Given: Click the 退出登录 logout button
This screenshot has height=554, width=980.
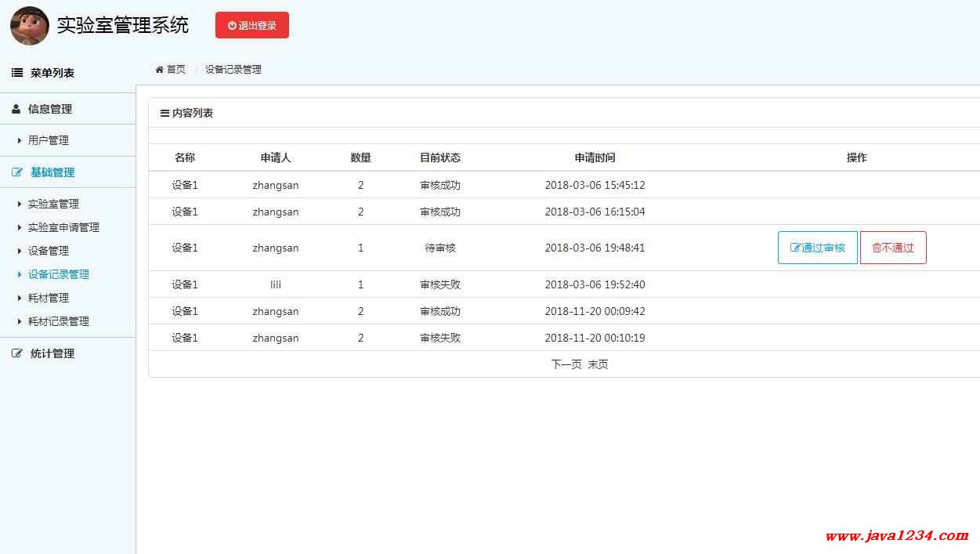Looking at the screenshot, I should 252,25.
